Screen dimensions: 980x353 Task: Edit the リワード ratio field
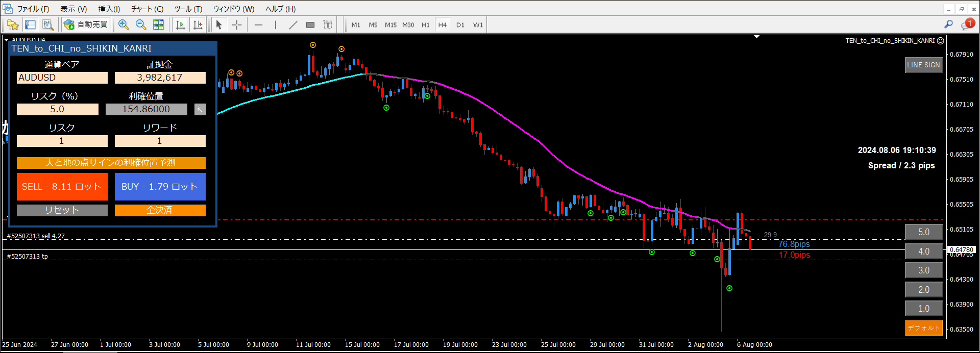[160, 141]
